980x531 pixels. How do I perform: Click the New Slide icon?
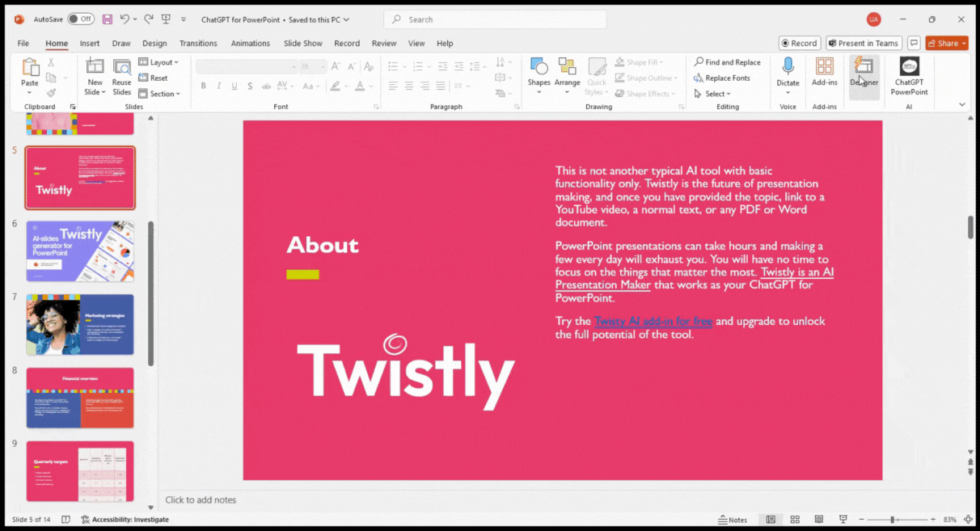pyautogui.click(x=95, y=67)
